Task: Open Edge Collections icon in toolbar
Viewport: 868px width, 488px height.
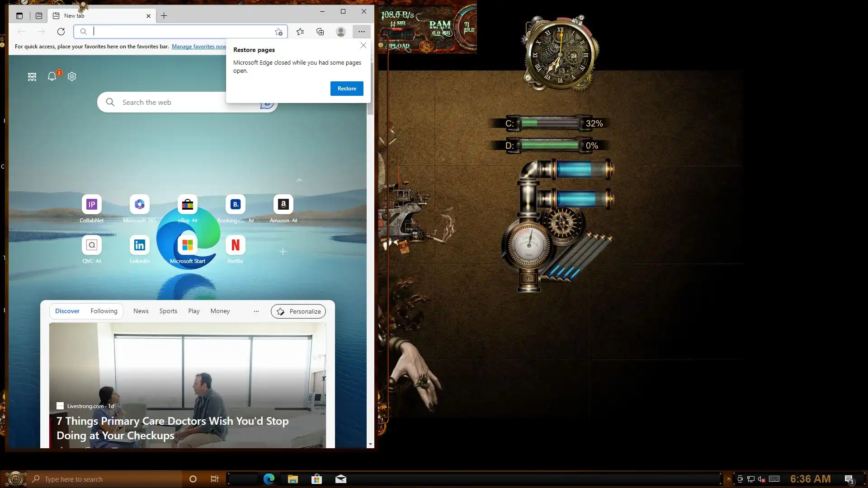Action: (x=320, y=32)
